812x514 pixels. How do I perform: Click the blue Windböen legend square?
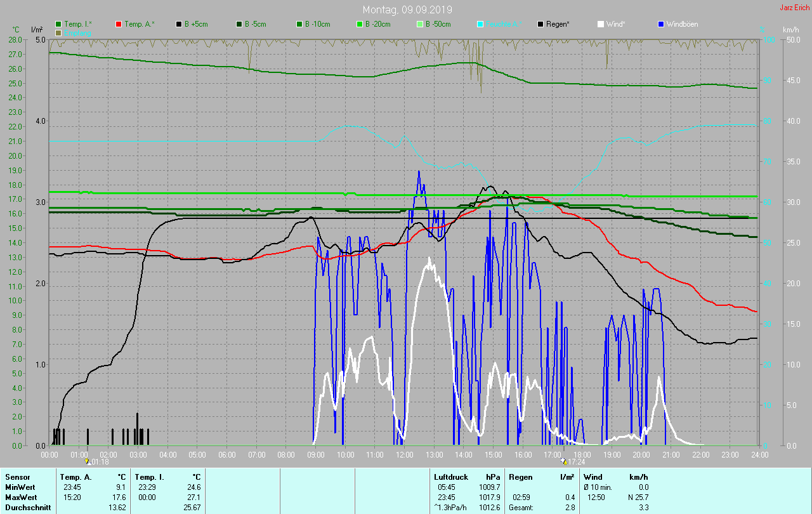661,24
